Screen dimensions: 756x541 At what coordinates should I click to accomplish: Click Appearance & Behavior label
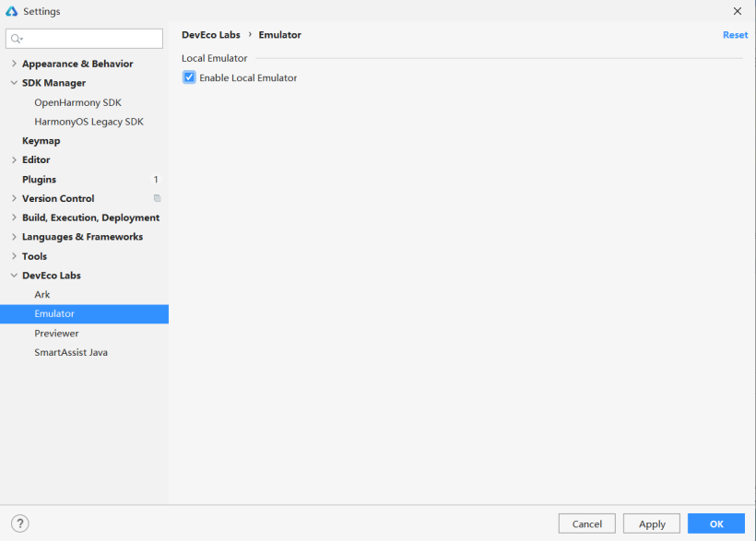click(x=77, y=64)
